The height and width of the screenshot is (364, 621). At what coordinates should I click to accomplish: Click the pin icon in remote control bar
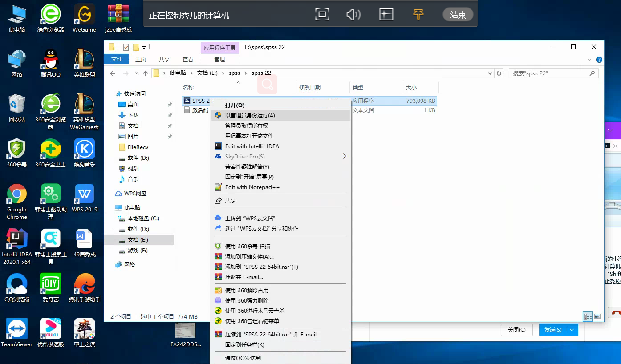(x=418, y=14)
